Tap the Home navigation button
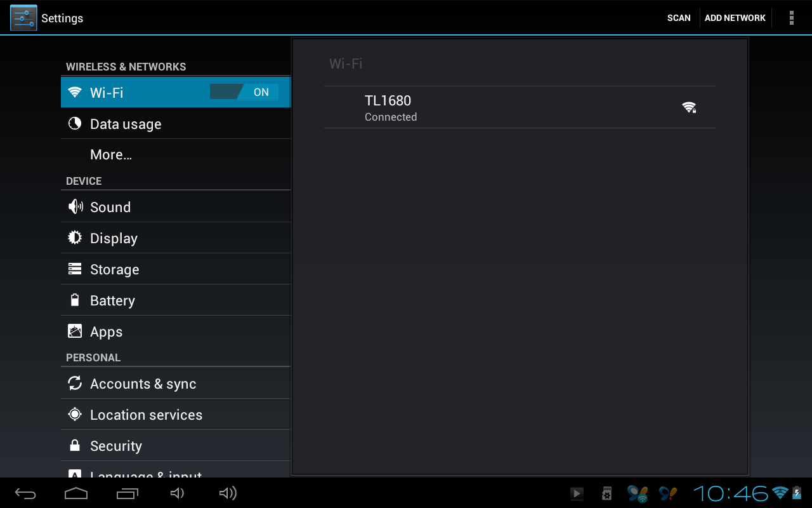The height and width of the screenshot is (508, 812). point(76,493)
